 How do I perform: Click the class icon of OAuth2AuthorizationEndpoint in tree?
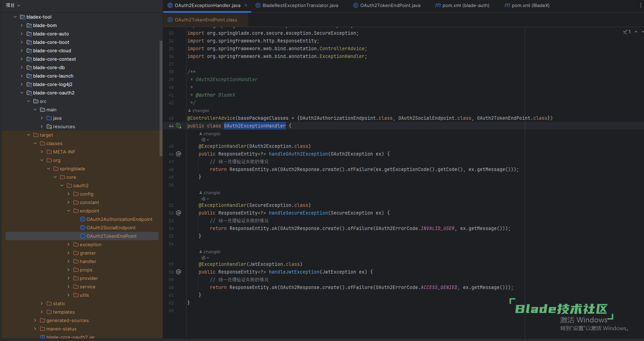83,219
